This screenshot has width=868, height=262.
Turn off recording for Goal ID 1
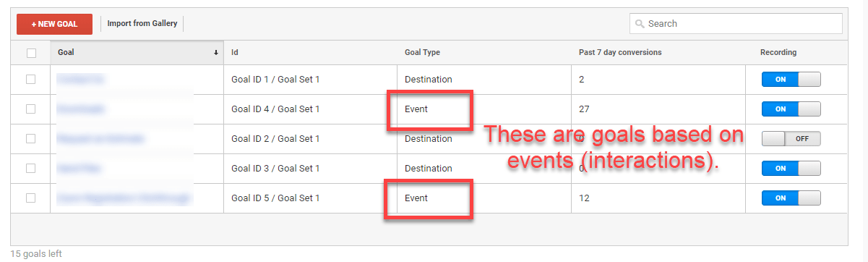pyautogui.click(x=791, y=80)
